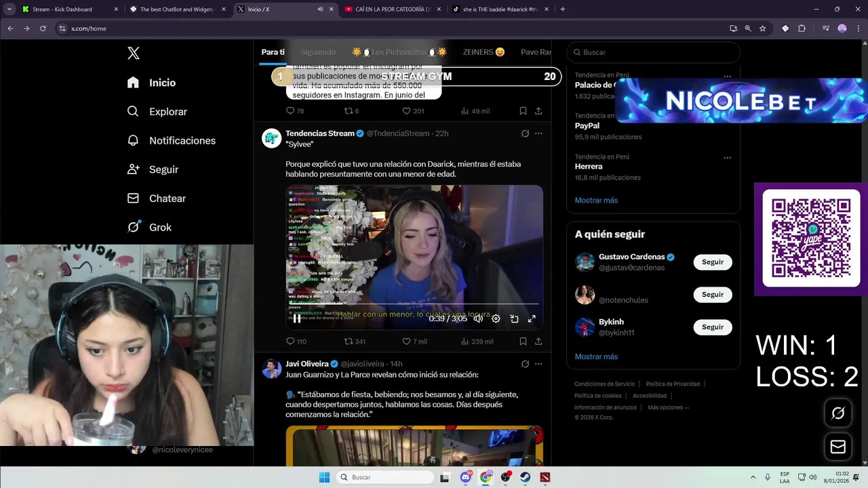868x488 pixels.
Task: Show more trends via Mostrar más
Action: [x=596, y=201]
